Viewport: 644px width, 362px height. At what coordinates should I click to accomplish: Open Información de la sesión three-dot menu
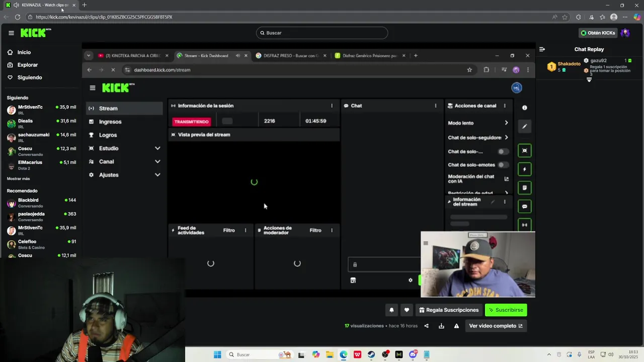[x=332, y=106]
